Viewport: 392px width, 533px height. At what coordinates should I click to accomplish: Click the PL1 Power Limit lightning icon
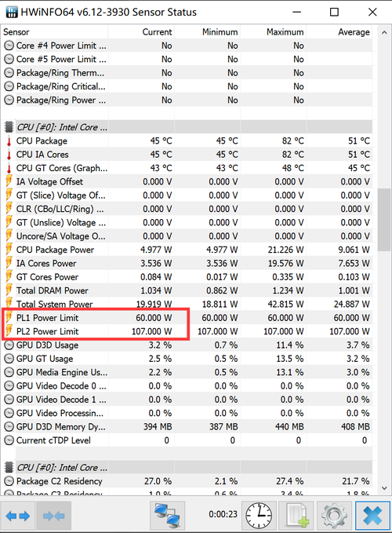point(9,317)
